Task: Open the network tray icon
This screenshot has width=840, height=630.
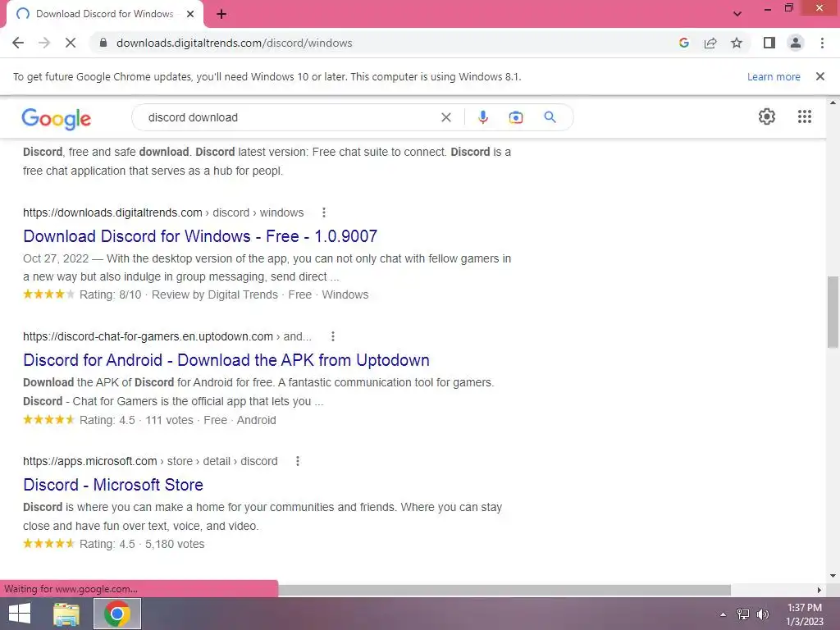Action: [x=743, y=614]
